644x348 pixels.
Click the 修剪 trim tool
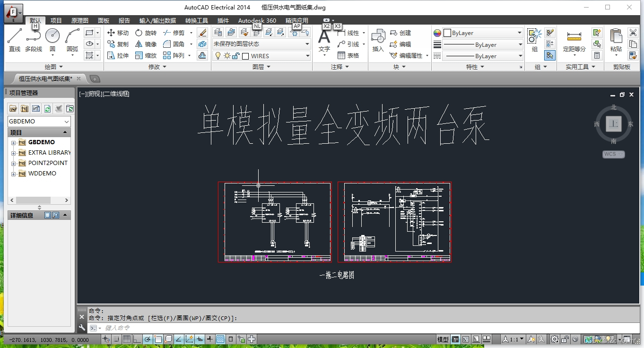(x=174, y=33)
